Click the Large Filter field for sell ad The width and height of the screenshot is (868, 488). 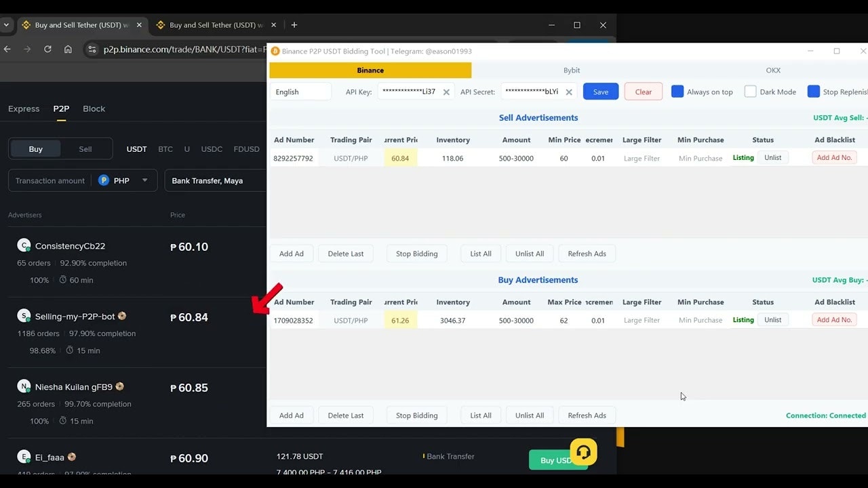pyautogui.click(x=642, y=158)
